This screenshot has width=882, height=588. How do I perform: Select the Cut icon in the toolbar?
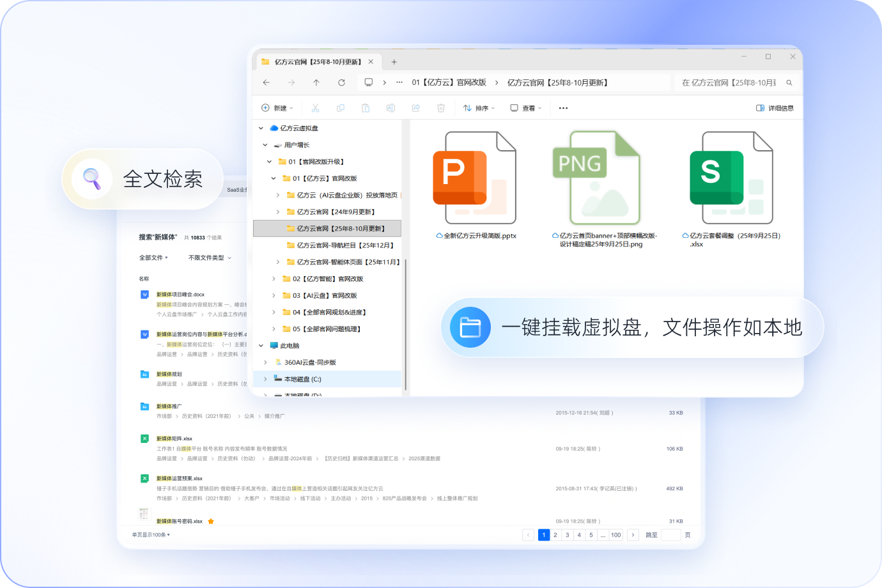(316, 108)
